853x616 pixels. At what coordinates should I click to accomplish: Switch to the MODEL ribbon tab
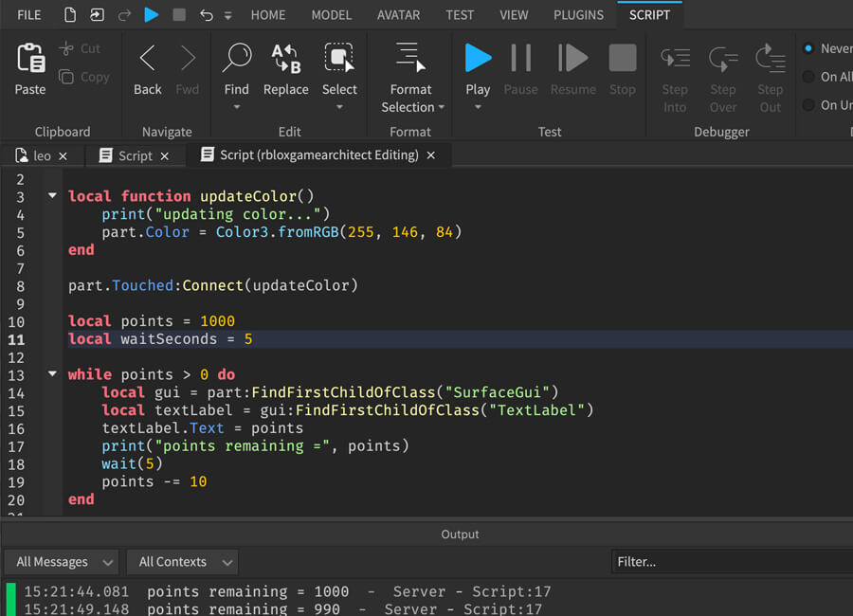pyautogui.click(x=332, y=15)
